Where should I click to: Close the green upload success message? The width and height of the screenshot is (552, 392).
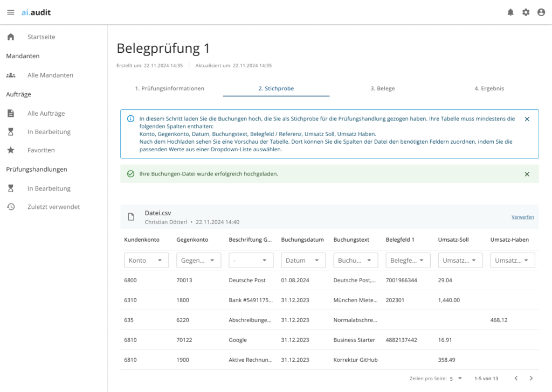[x=527, y=174]
